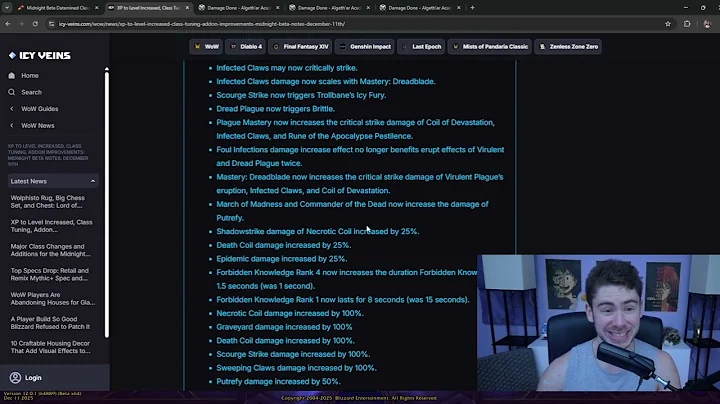Open the Search magnifier in sidebar
The height and width of the screenshot is (404, 720).
point(11,92)
